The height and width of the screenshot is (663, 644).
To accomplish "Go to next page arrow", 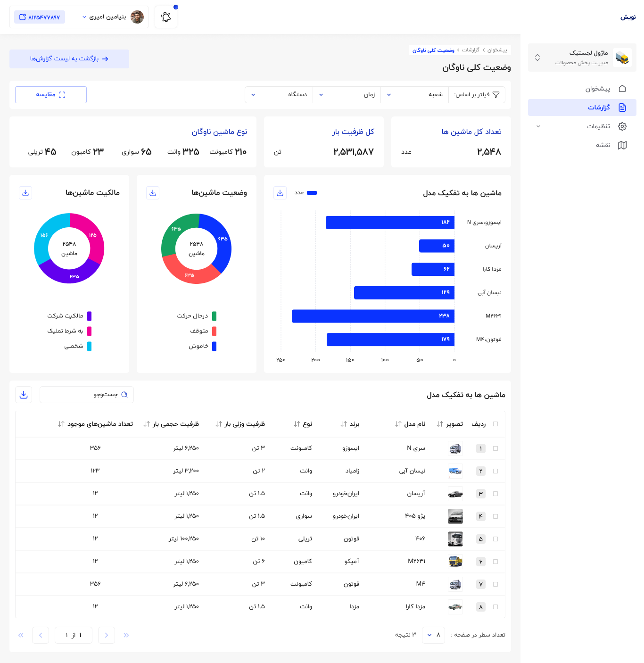I will tap(41, 635).
